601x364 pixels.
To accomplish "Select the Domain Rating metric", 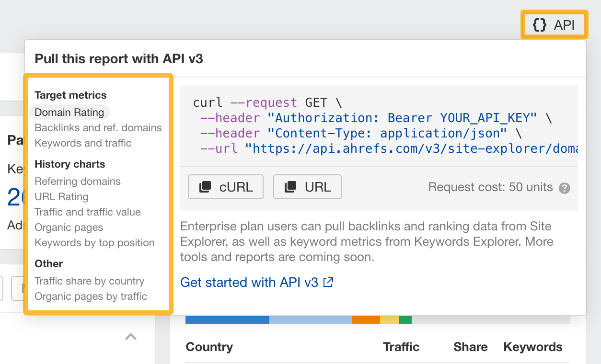I will [69, 112].
